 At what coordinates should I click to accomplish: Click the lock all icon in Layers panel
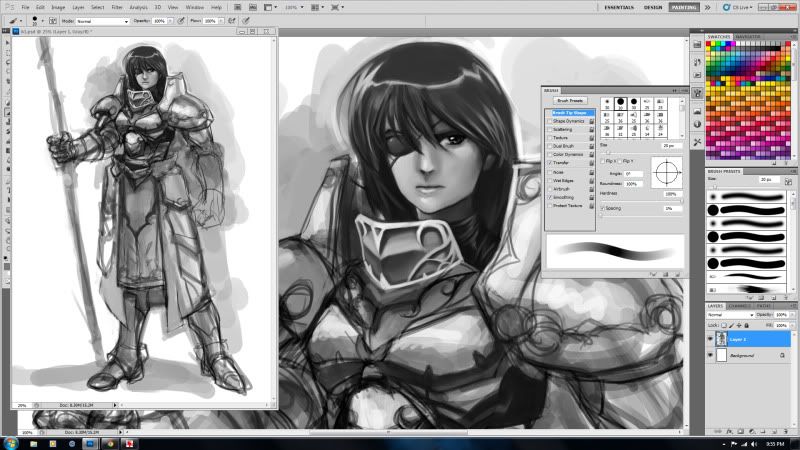pyautogui.click(x=744, y=325)
